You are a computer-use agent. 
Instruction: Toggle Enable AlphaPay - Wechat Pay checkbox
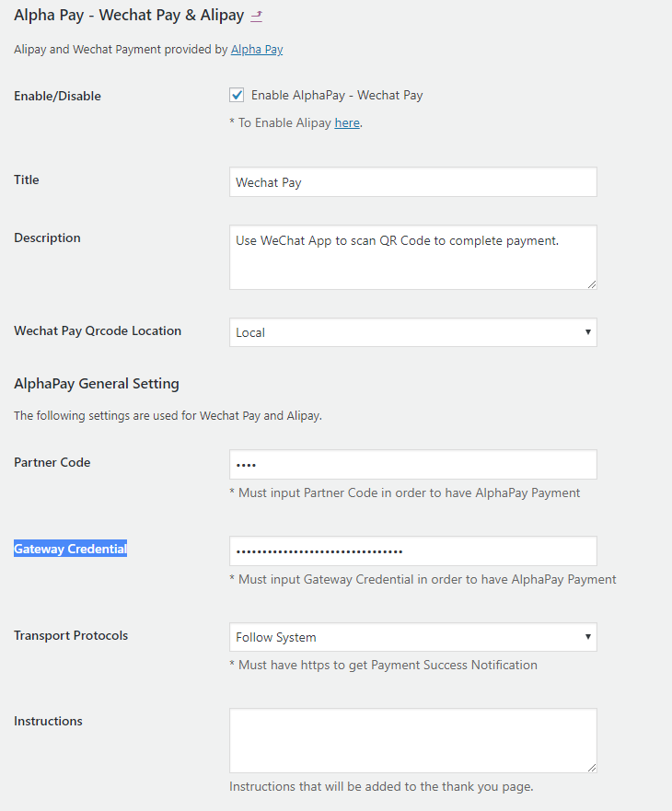(237, 95)
